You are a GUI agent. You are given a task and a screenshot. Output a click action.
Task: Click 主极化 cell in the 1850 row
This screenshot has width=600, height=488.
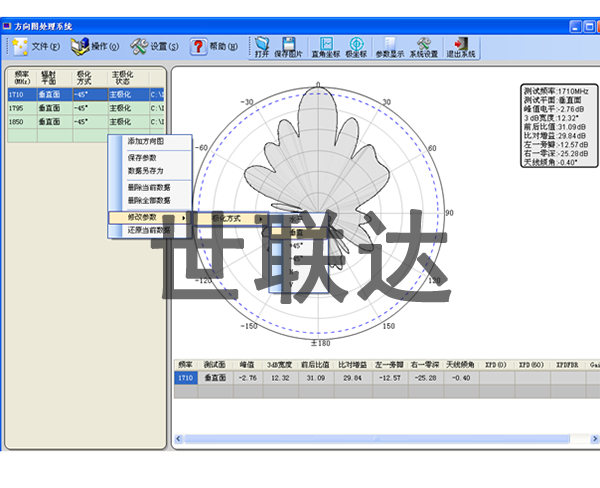[128, 122]
